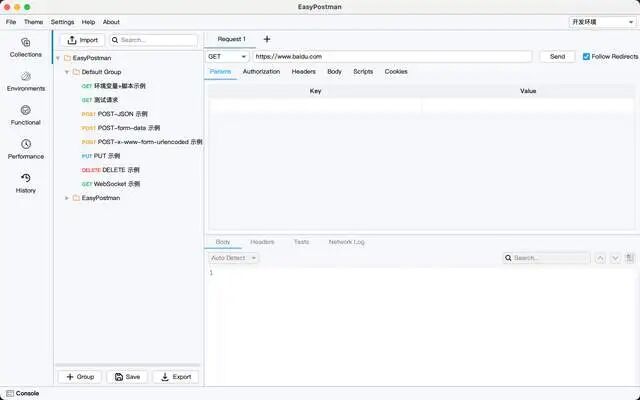Image resolution: width=640 pixels, height=400 pixels.
Task: Switch to the request Body tab
Action: click(x=334, y=71)
